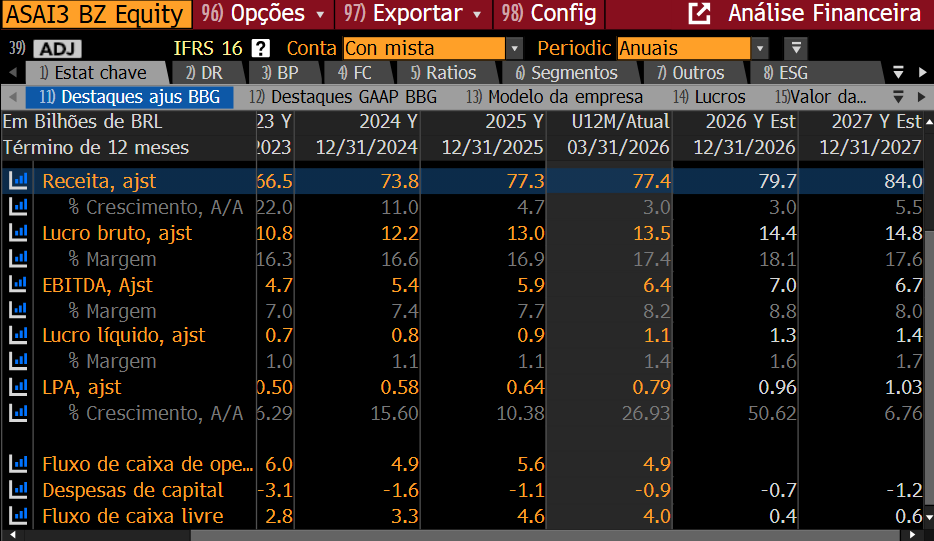Click the Anuais periodicity field

click(x=684, y=48)
